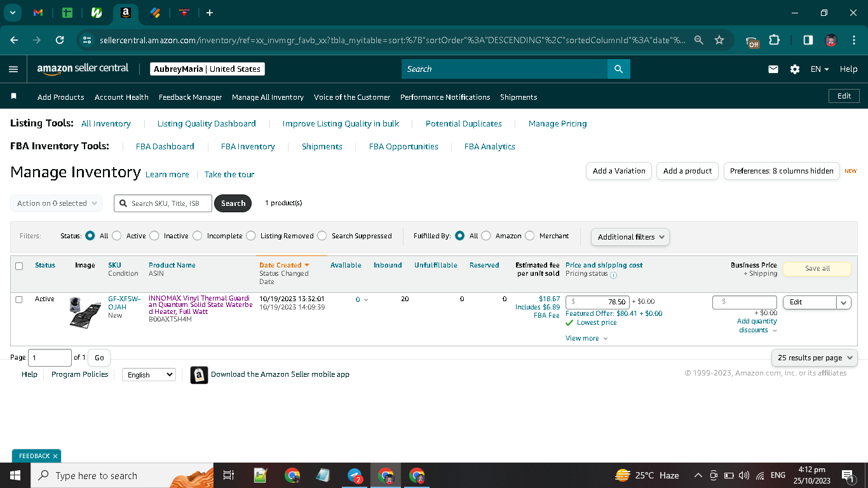Viewport: 868px width, 488px height.
Task: Open Chrome side panel icon
Action: point(808,40)
